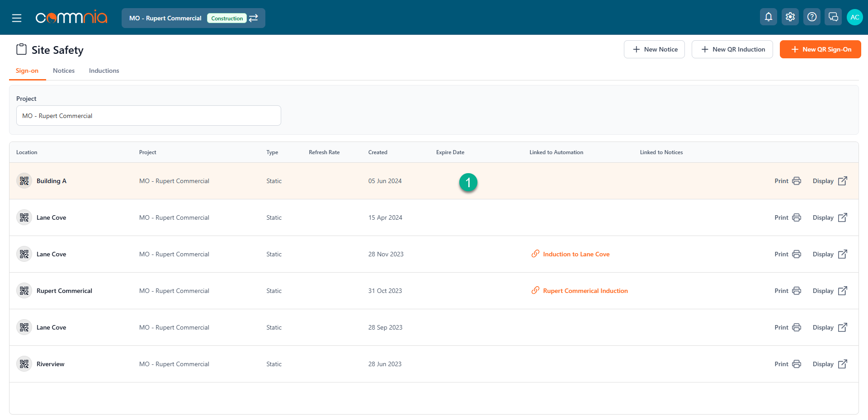Viewport: 868px width, 420px height.
Task: Open the chat messages icon
Action: tap(833, 17)
